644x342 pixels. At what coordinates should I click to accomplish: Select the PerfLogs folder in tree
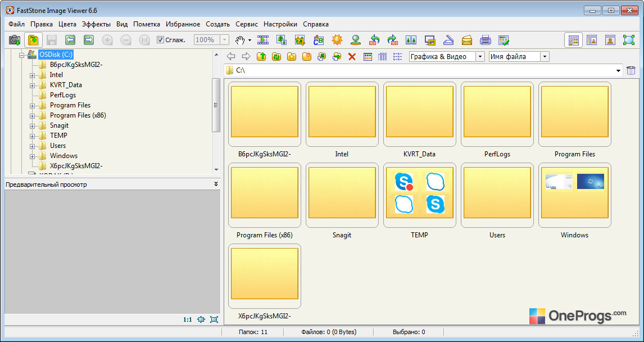(x=62, y=95)
